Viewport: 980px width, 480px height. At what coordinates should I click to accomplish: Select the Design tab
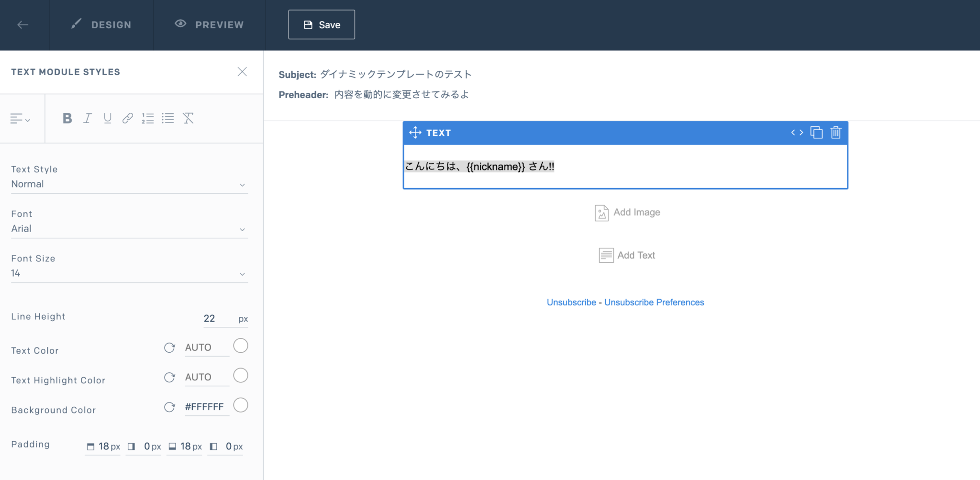(101, 24)
